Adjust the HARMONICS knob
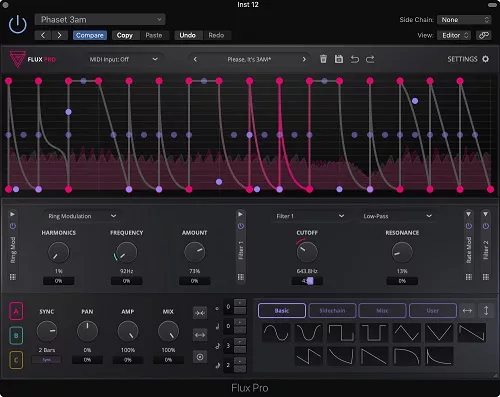Screen dimensions: 500x397 coord(58,252)
